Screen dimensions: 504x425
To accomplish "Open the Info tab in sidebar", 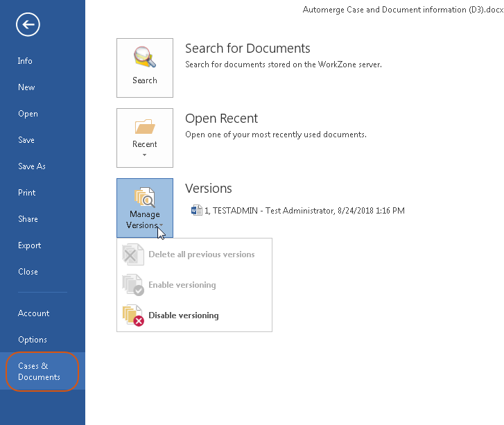I will [x=25, y=61].
